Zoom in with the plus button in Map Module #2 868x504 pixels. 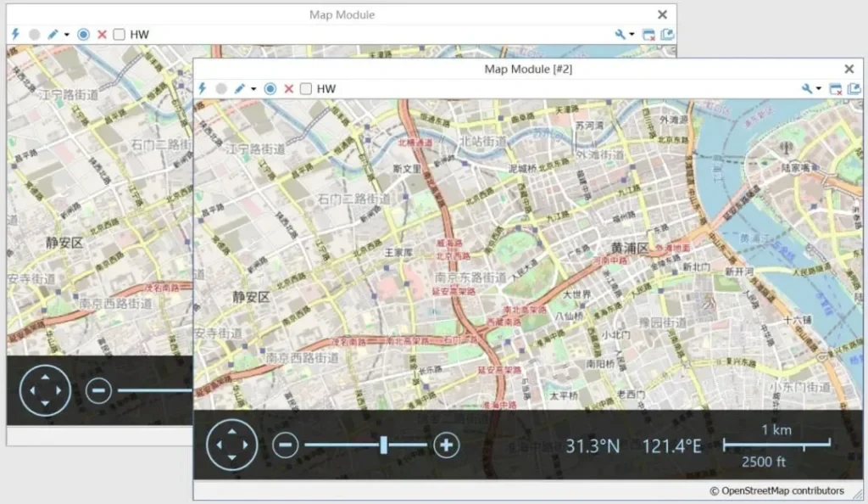[447, 445]
